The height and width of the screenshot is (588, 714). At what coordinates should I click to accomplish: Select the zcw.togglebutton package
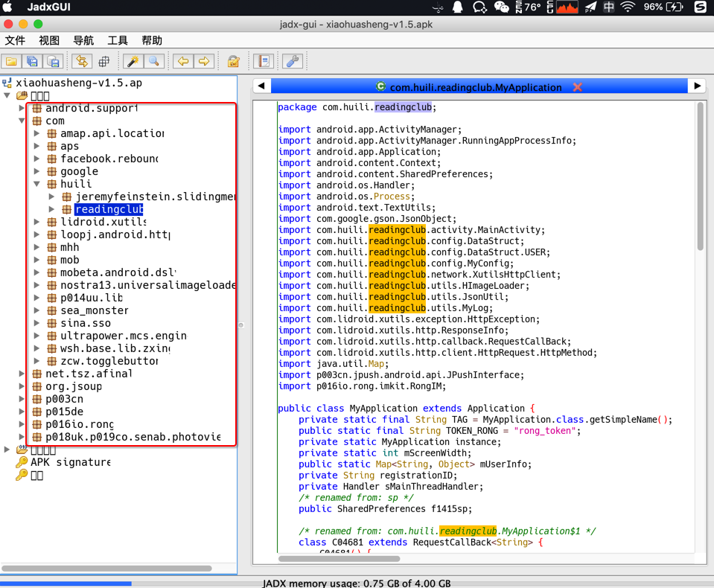click(x=109, y=361)
